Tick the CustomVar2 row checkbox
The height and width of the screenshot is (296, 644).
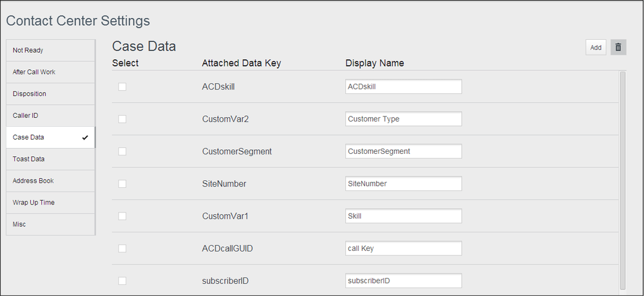[x=122, y=119]
